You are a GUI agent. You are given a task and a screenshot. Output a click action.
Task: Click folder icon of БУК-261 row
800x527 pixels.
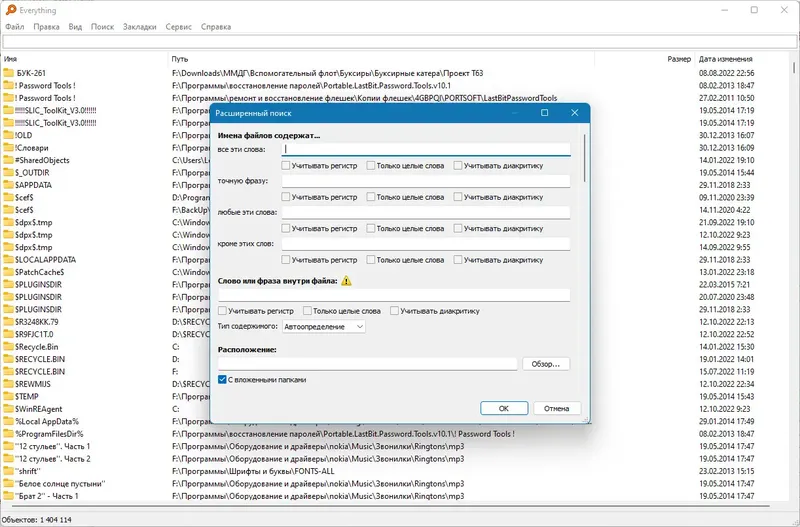[8, 73]
